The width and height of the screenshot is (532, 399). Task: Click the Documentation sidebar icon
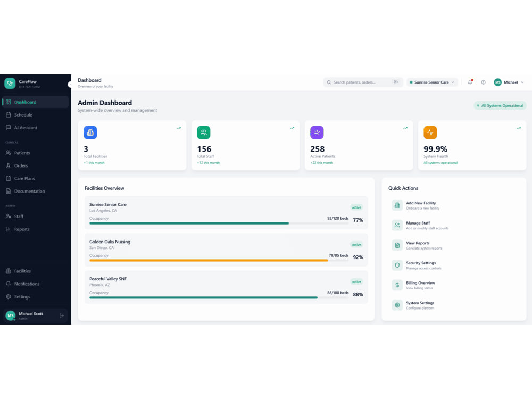9,191
